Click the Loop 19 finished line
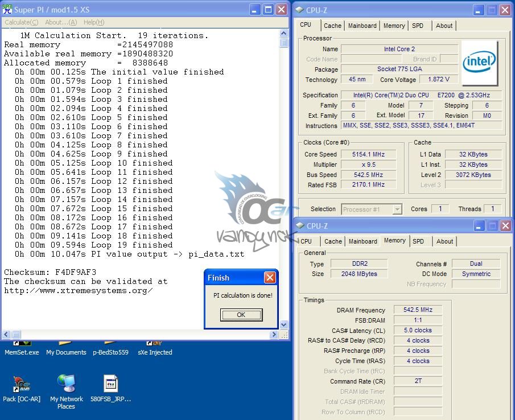The height and width of the screenshot is (420, 515). [x=93, y=245]
